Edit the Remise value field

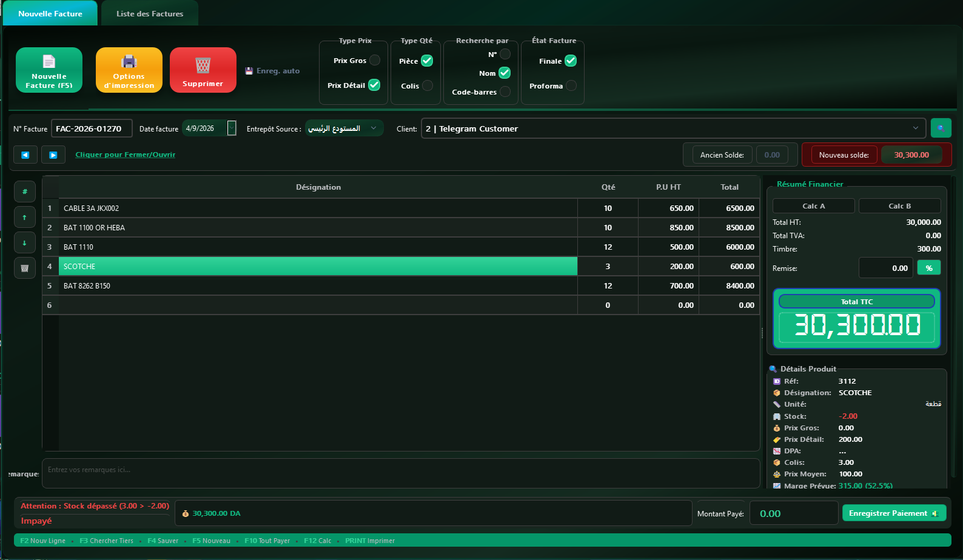click(886, 268)
